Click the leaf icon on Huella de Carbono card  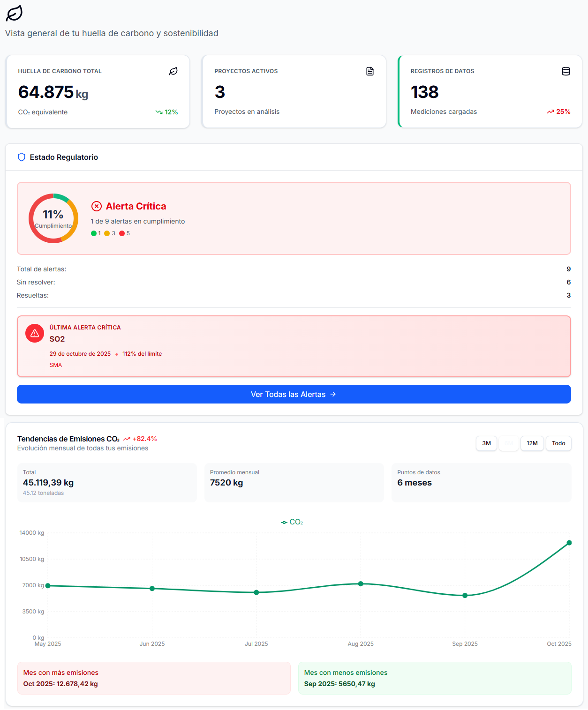(173, 71)
